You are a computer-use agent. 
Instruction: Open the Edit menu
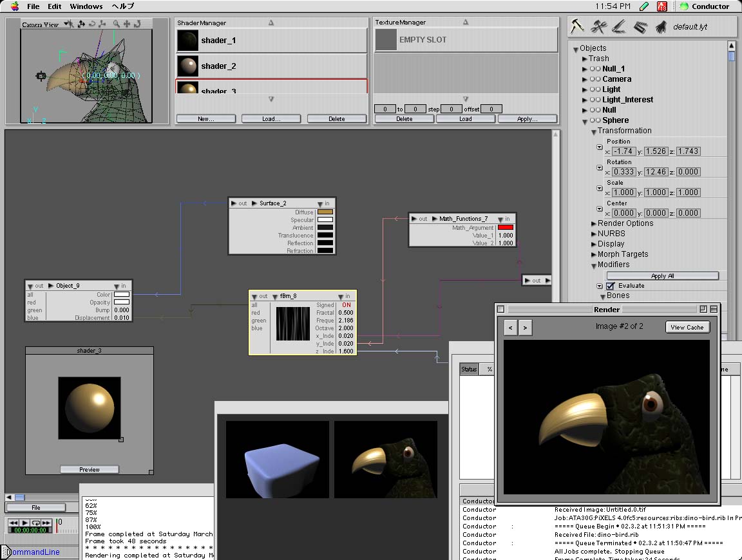pos(54,6)
